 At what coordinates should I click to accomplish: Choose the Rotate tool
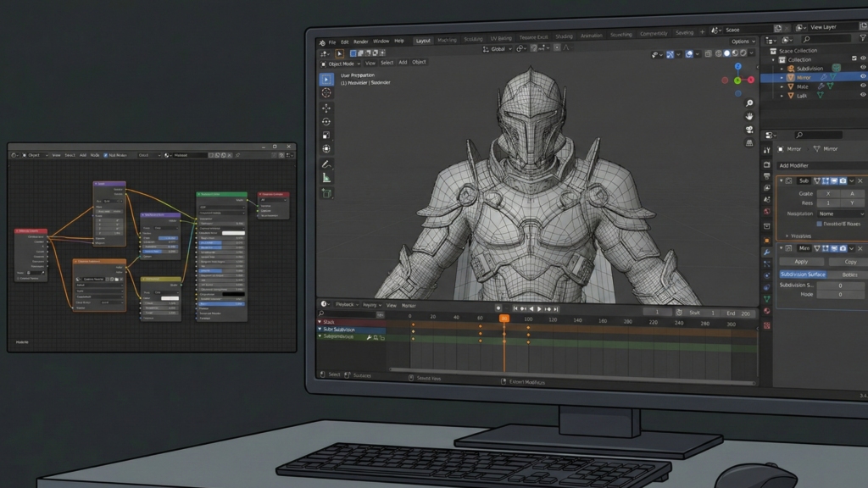click(x=326, y=122)
